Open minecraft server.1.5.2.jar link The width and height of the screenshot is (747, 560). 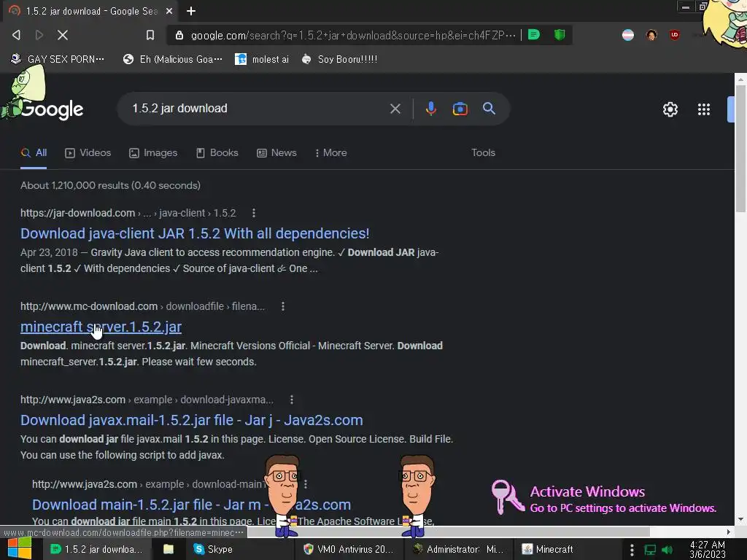101,327
